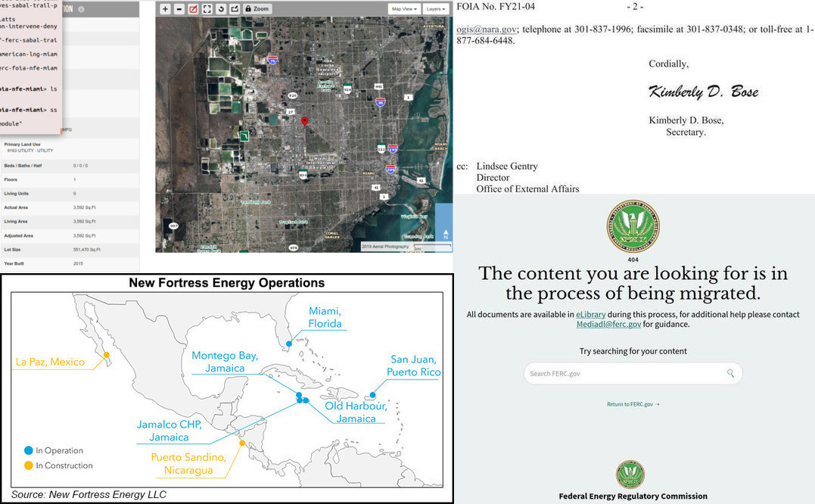
Task: Reset the map with the circular arrow icon
Action: 221,9
